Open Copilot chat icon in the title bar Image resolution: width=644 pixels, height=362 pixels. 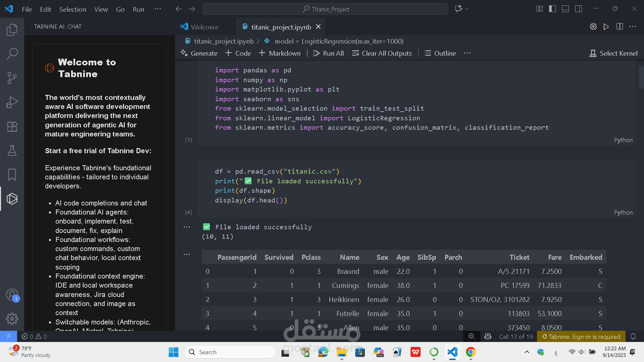point(458,9)
